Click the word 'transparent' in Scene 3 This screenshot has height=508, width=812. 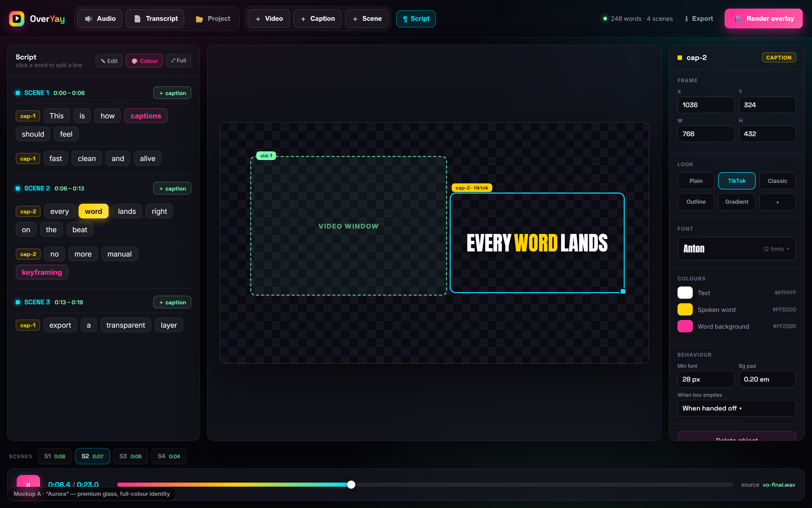[x=126, y=325]
